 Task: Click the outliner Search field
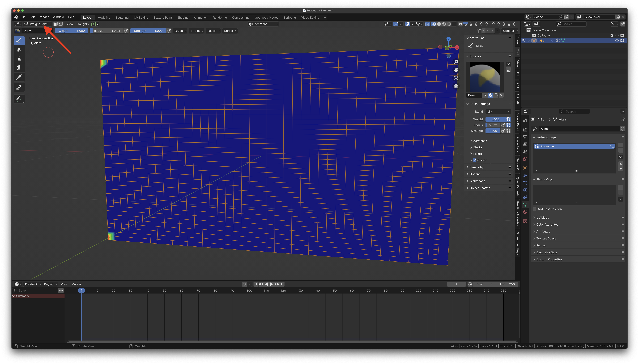coord(571,24)
